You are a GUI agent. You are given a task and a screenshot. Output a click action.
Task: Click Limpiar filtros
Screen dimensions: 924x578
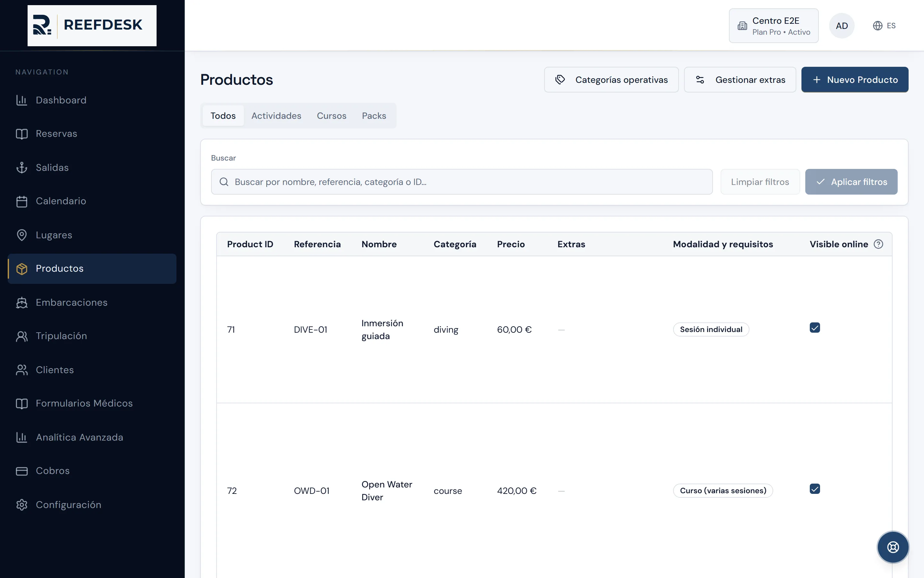point(760,181)
